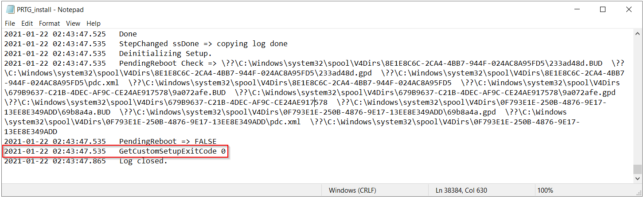Click the 'Ln 38384, Col 630' status indicator
Viewport: 644px width, 198px height.
click(461, 190)
